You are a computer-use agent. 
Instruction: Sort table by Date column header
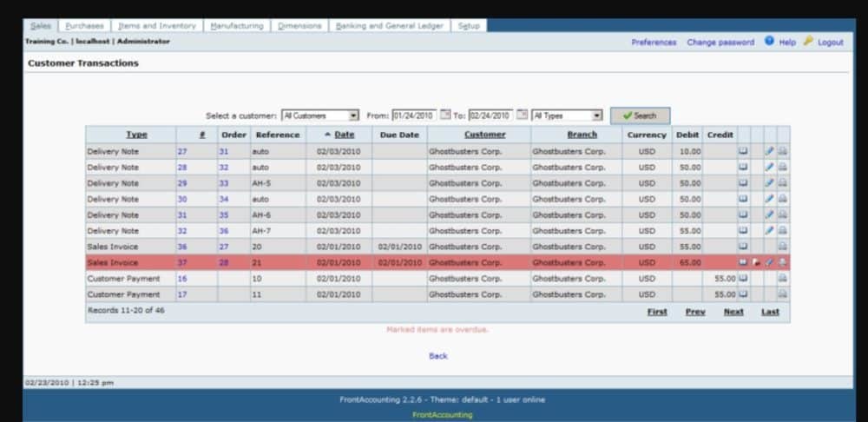pyautogui.click(x=345, y=135)
